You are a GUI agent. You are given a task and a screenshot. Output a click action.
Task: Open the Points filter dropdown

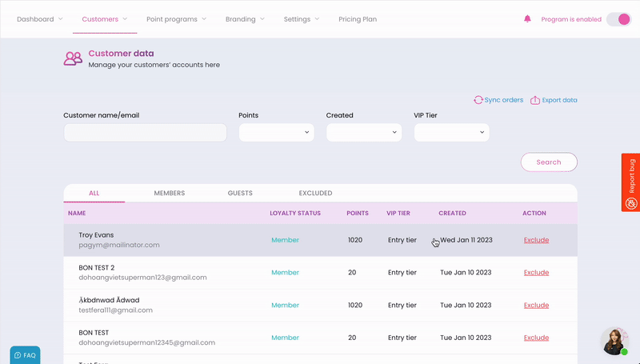pos(276,133)
